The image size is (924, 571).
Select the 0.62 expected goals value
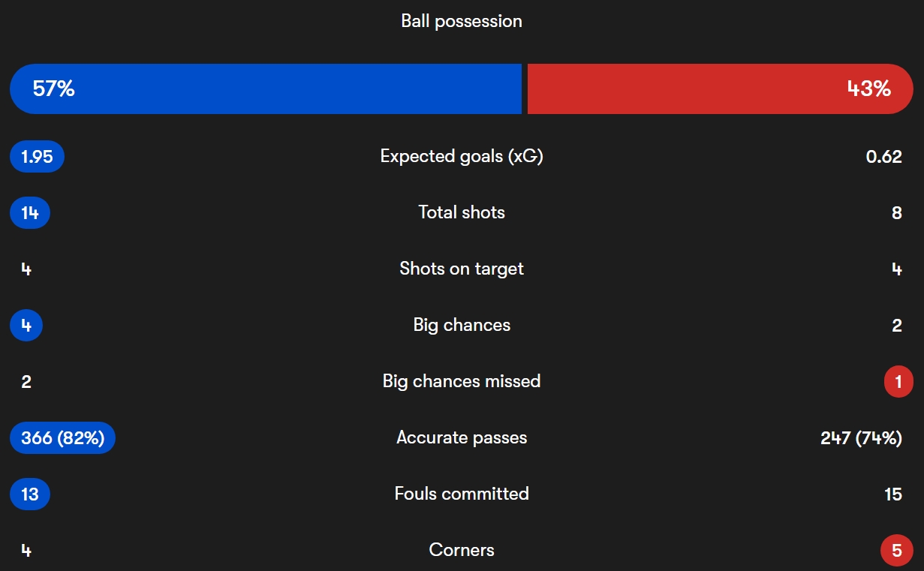(883, 157)
